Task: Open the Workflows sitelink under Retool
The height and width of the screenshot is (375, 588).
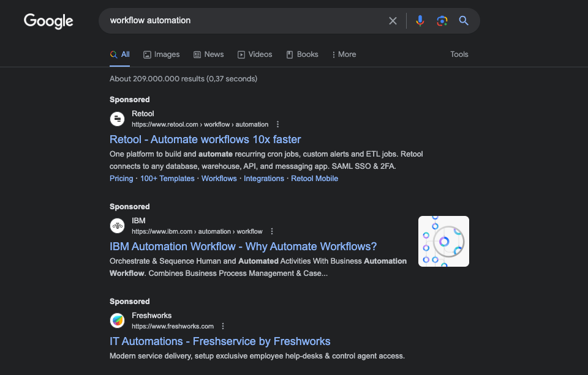Action: 219,179
